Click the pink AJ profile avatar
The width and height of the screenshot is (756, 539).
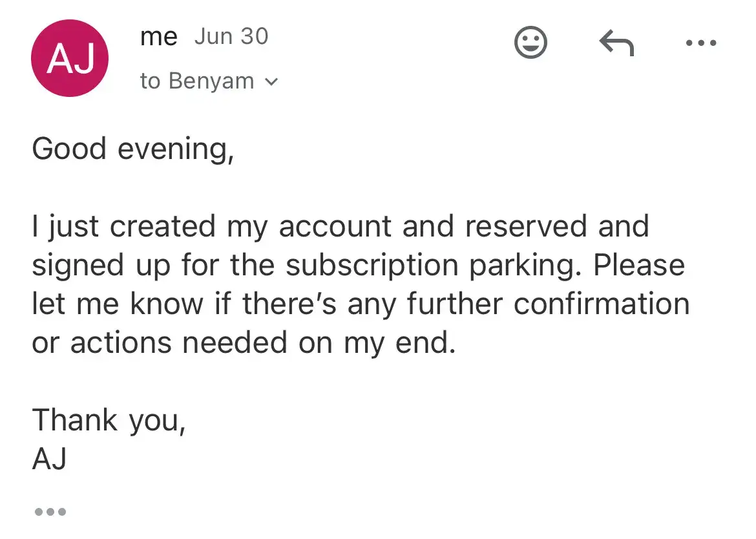(70, 58)
